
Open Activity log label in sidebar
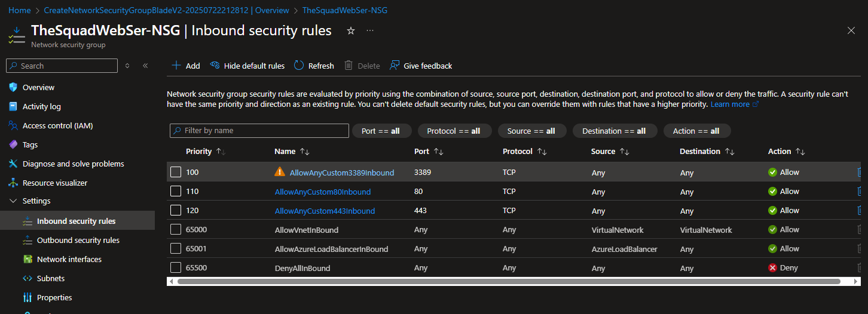(42, 106)
